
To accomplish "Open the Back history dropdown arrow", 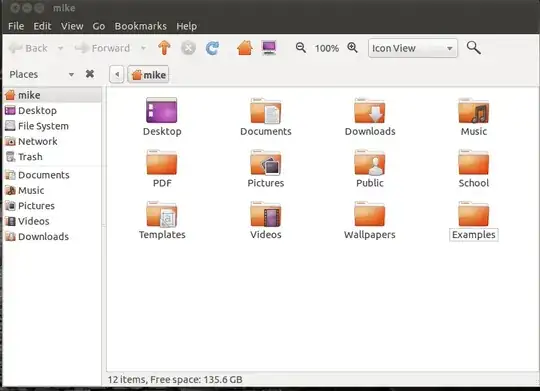I will [x=60, y=48].
